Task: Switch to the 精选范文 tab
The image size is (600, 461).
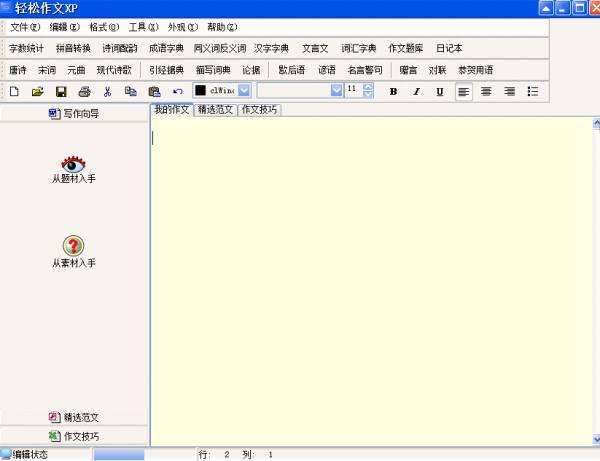Action: pos(214,109)
